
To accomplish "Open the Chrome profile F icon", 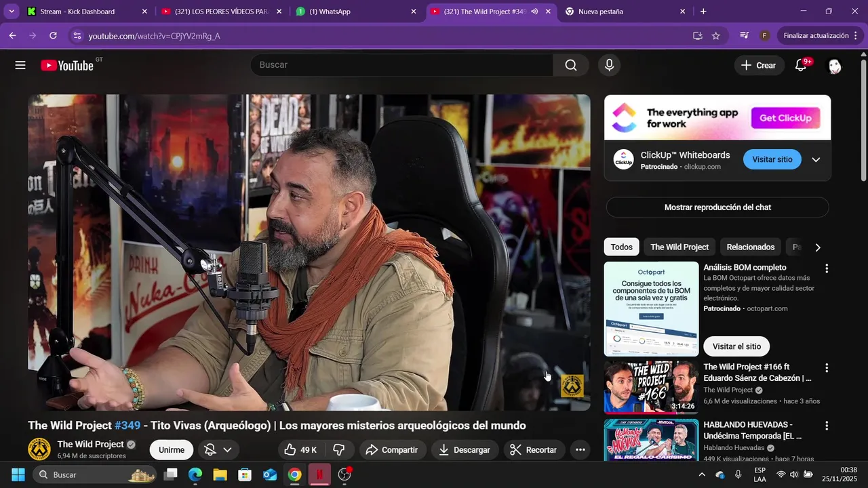I will pos(764,35).
